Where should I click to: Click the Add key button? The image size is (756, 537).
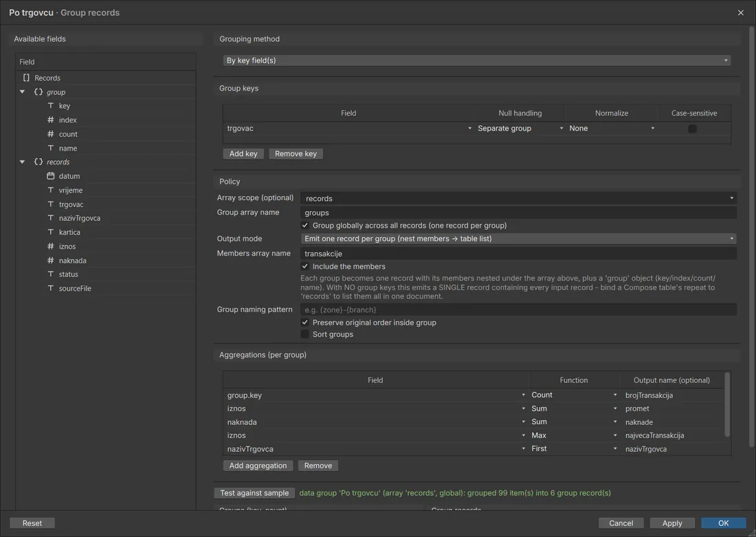pos(243,154)
